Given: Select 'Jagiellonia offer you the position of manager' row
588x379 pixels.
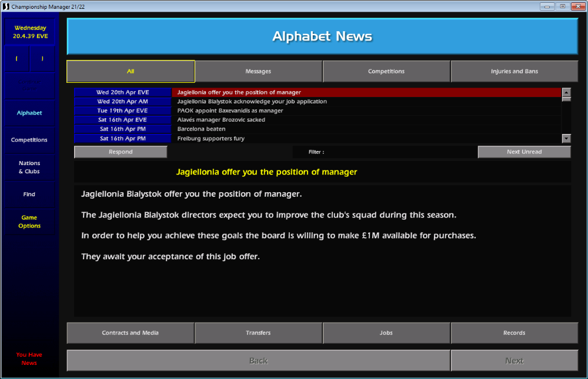Looking at the screenshot, I should coord(366,92).
